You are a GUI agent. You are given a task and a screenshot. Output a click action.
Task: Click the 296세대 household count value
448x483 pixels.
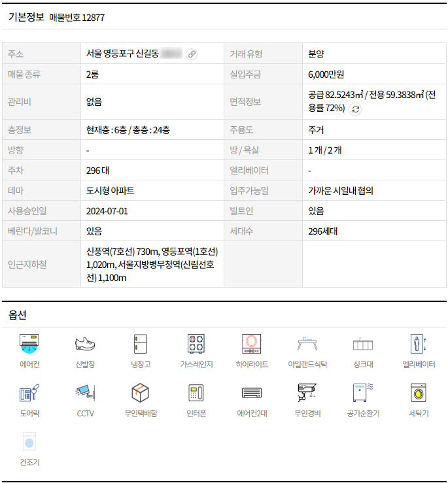coord(322,231)
